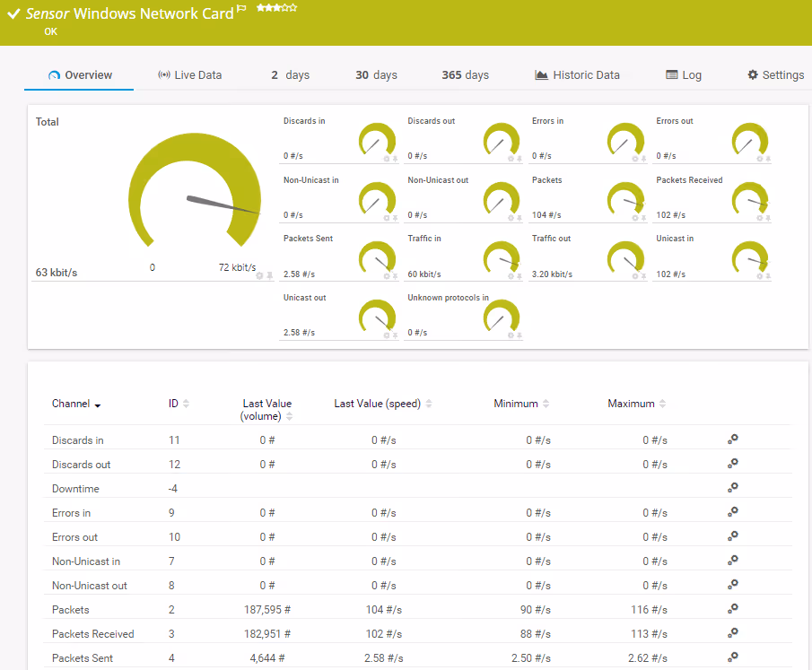The height and width of the screenshot is (670, 812).
Task: Open channel settings gear for Discards in row
Action: coord(733,439)
